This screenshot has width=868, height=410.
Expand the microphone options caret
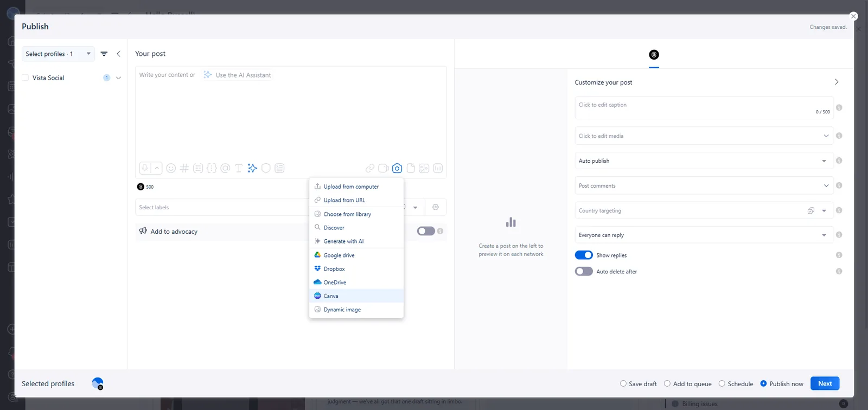click(x=157, y=168)
